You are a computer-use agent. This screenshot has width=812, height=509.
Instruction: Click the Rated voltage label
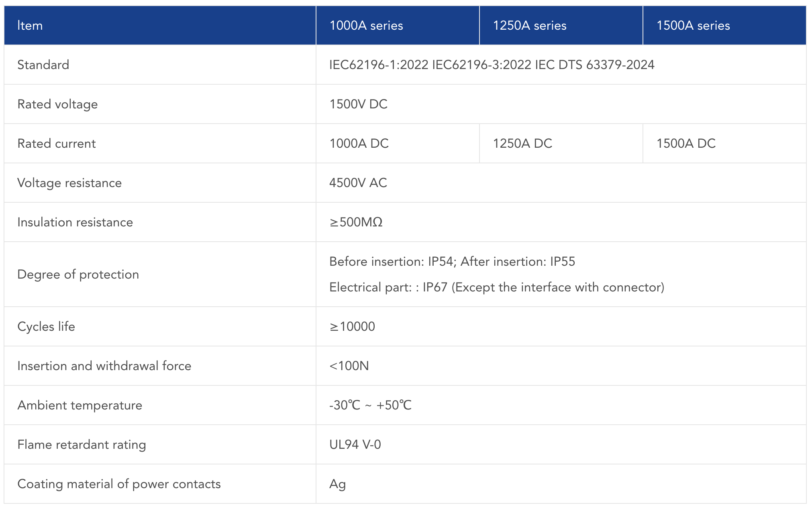tap(57, 104)
